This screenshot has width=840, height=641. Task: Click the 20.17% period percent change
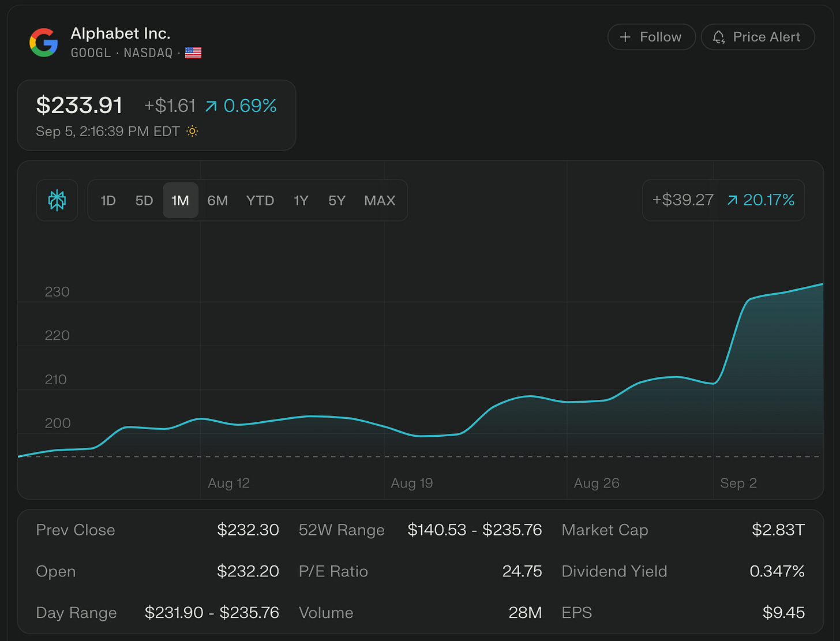pyautogui.click(x=768, y=200)
